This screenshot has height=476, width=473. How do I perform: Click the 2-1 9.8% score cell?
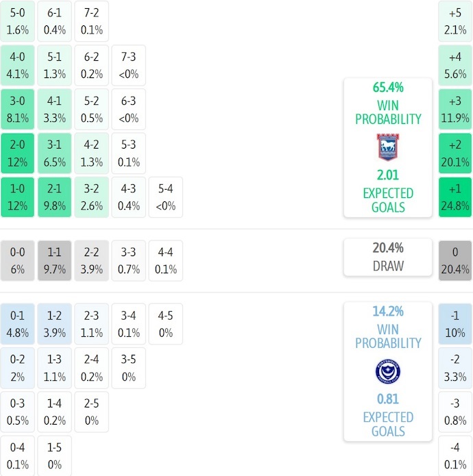55,197
